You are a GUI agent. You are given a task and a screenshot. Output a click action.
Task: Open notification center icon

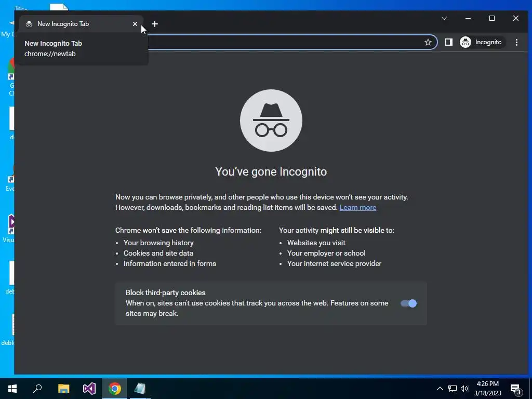click(516, 389)
